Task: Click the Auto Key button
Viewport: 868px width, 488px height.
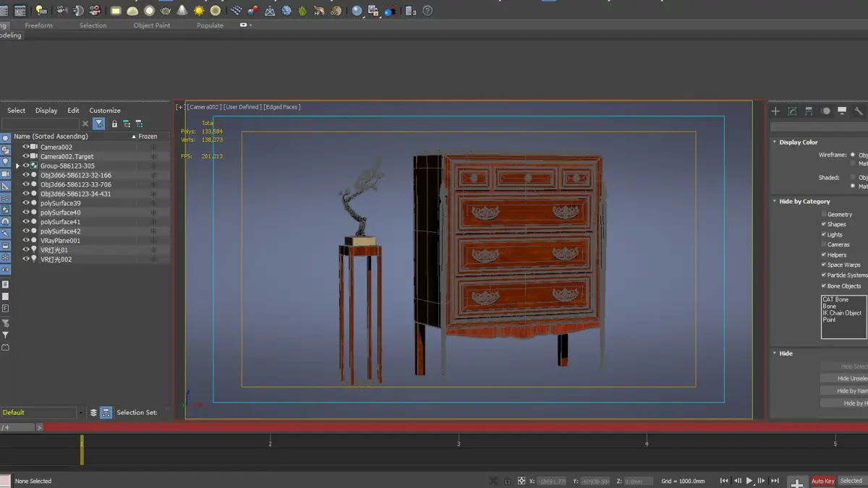Action: (x=822, y=481)
